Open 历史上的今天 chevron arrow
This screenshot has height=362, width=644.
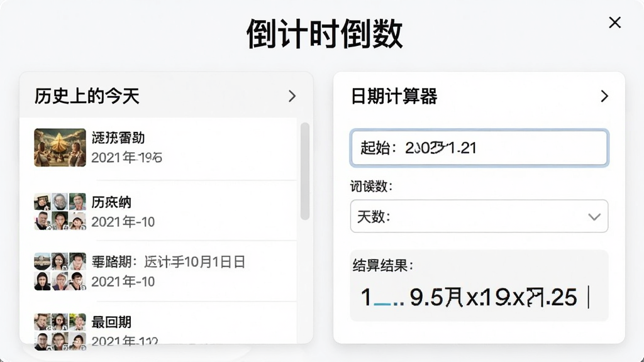pos(292,96)
